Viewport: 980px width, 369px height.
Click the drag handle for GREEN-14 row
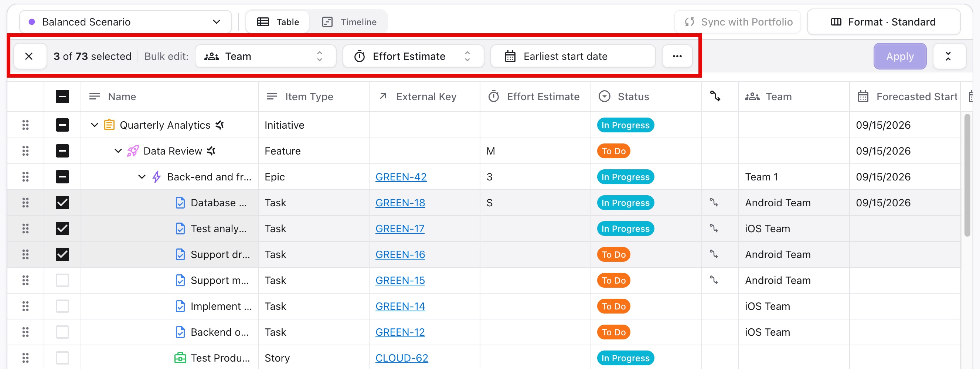pos(25,306)
